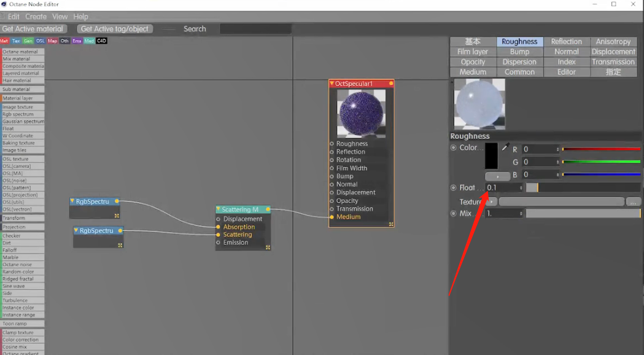Switch to the Medium tab
Image resolution: width=644 pixels, height=355 pixels.
[473, 72]
